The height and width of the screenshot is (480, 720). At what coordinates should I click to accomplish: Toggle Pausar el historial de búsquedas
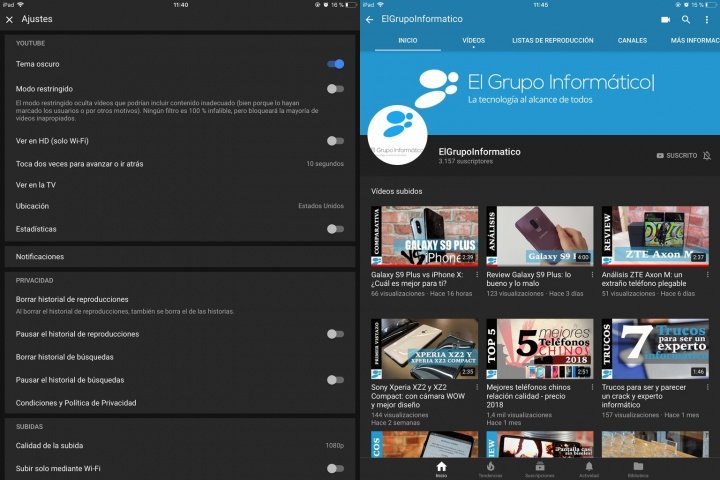pos(336,380)
